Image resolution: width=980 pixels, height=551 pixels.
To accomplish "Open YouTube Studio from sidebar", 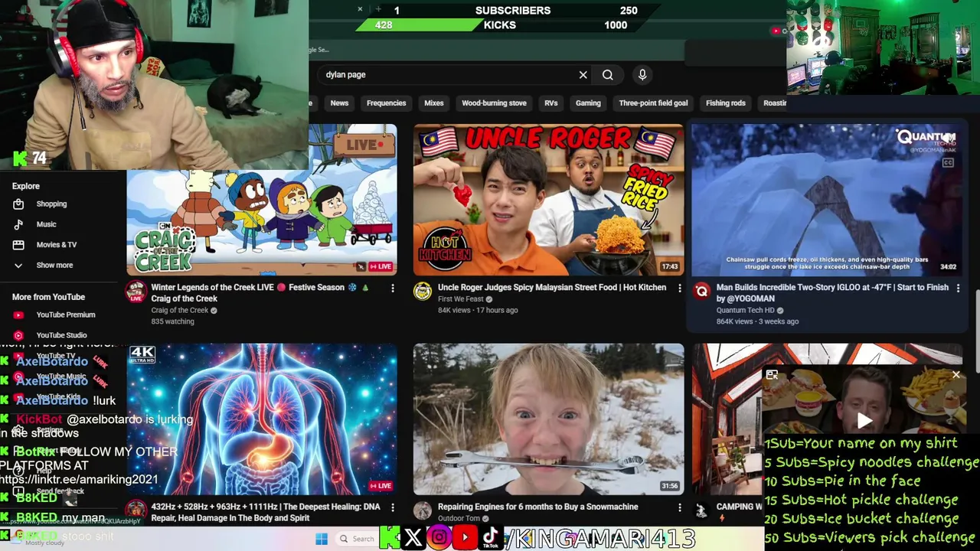I will coord(63,335).
